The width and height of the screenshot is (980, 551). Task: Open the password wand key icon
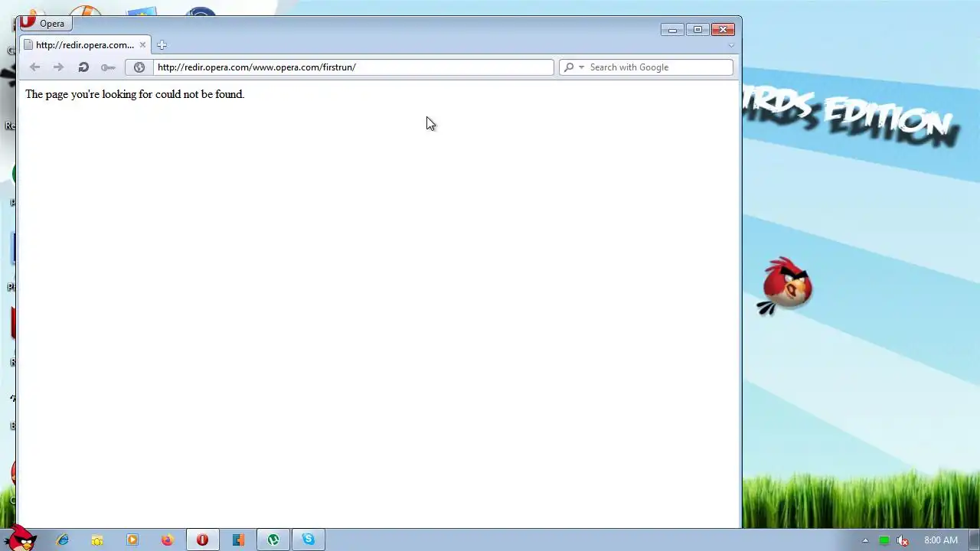pos(108,67)
